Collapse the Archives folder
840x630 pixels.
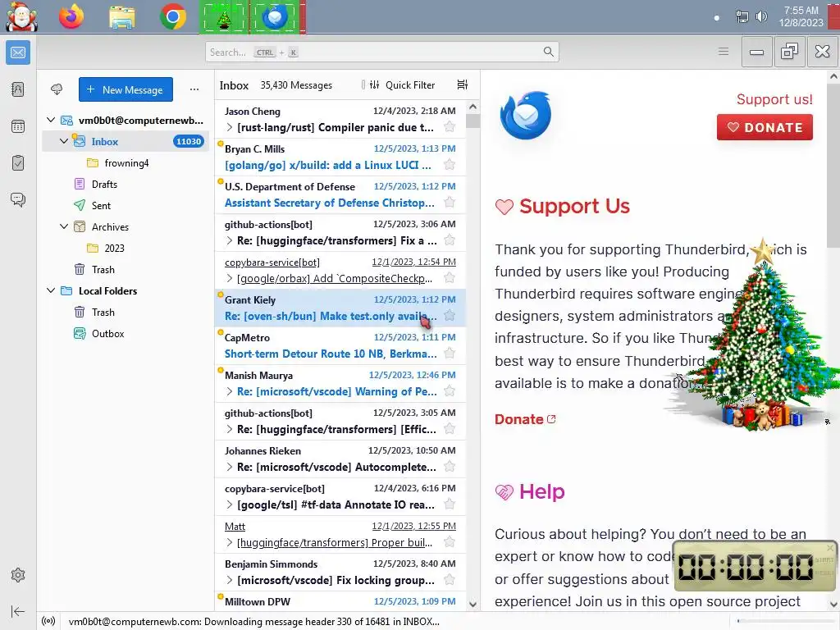[x=64, y=226]
